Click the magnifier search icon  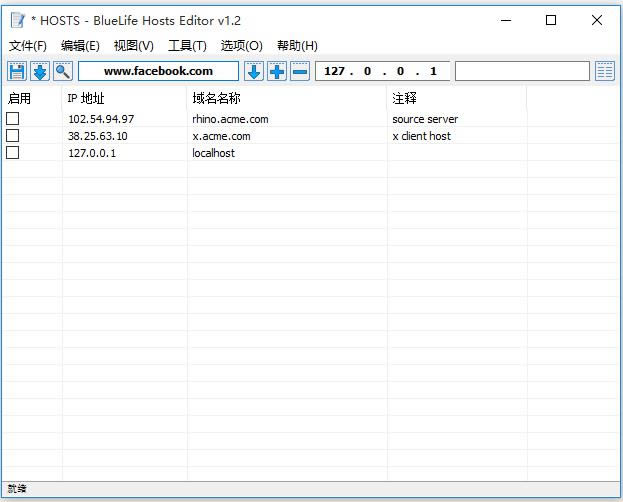pos(63,72)
